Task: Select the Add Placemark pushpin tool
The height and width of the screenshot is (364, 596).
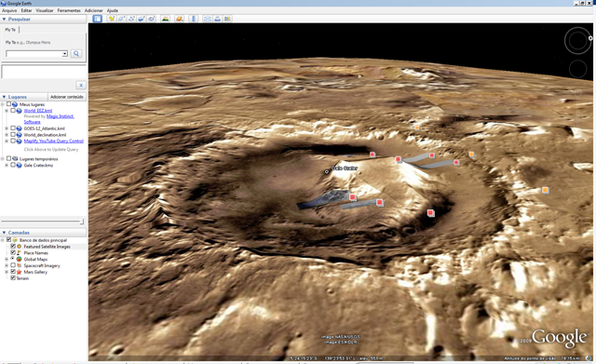Action: click(112, 19)
